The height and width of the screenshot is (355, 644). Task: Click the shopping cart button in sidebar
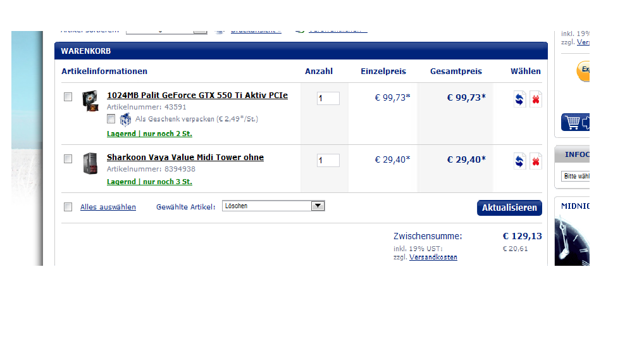point(576,122)
